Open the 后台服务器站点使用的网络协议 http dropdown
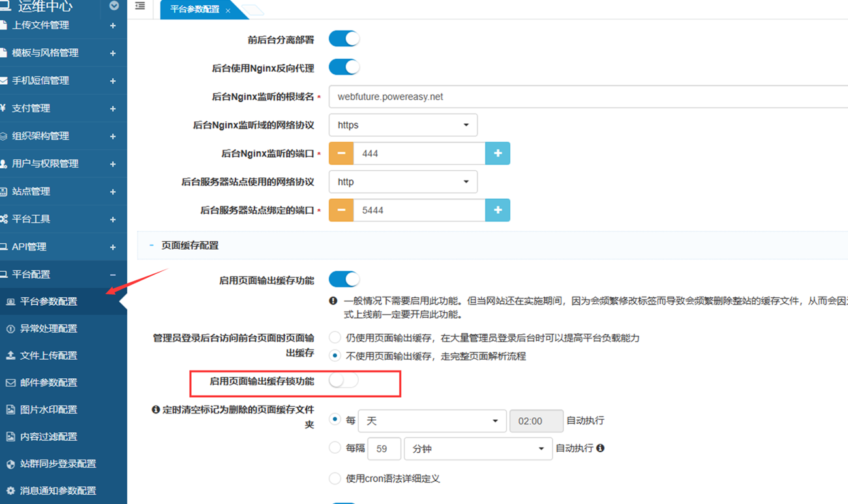848x504 pixels. coord(403,182)
